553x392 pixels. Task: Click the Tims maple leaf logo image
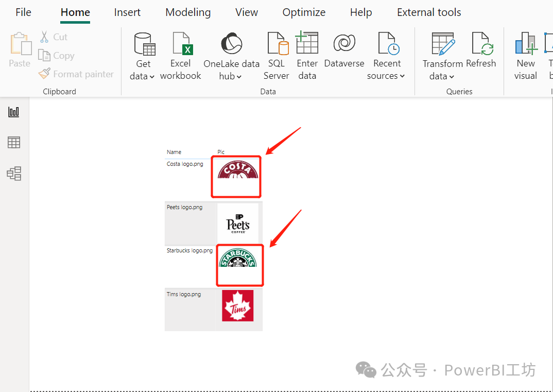[238, 305]
